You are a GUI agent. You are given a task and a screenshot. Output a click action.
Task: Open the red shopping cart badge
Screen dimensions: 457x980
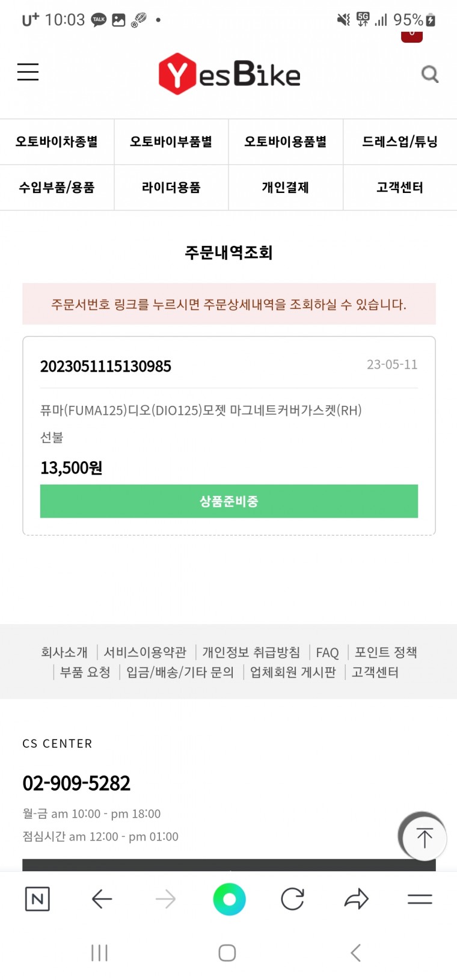412,35
